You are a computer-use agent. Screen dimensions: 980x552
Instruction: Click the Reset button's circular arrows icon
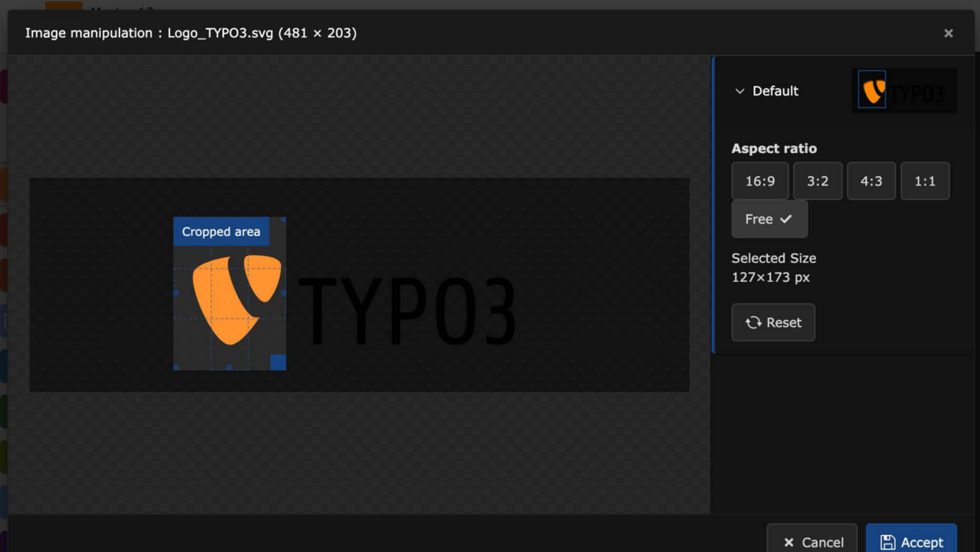(x=753, y=322)
